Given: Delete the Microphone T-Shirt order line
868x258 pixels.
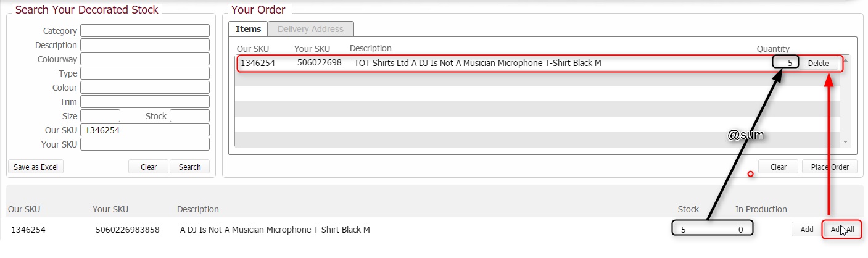Looking at the screenshot, I should point(818,63).
